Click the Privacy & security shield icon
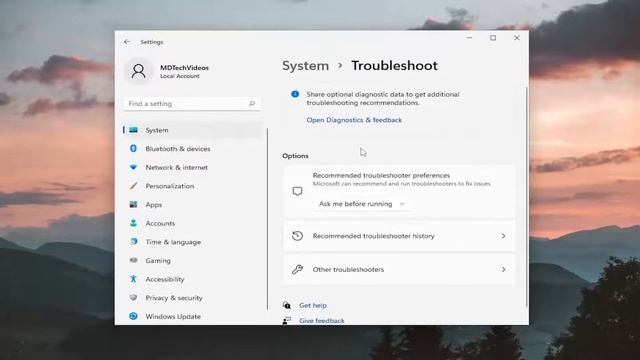 pos(133,298)
